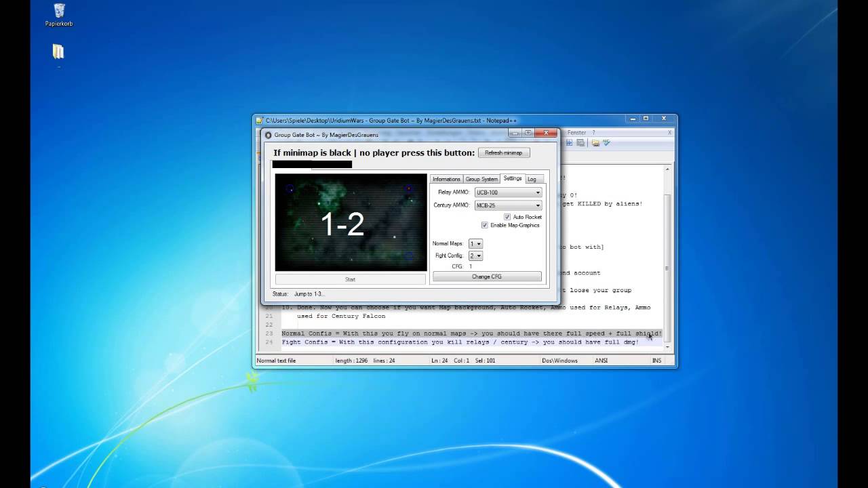Screen dimensions: 868x488
Task: Toggle the Auto Rocket checkbox
Action: pyautogui.click(x=507, y=217)
